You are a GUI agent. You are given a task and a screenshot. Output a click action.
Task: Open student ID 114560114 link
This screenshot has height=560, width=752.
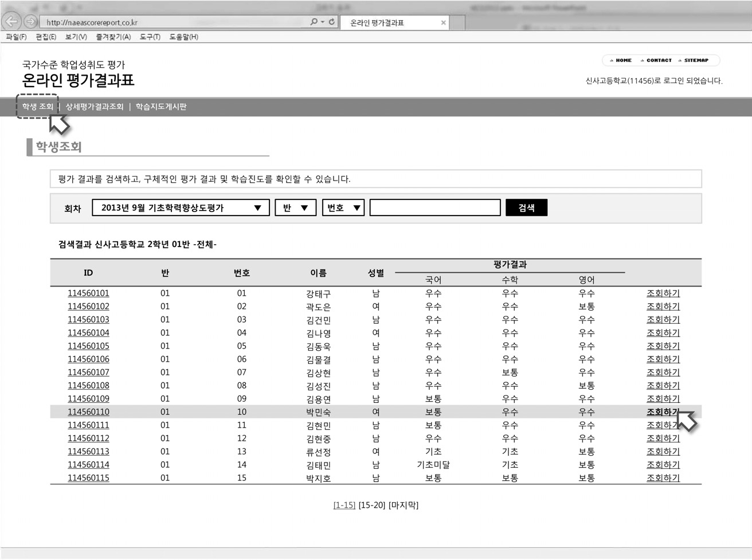88,465
